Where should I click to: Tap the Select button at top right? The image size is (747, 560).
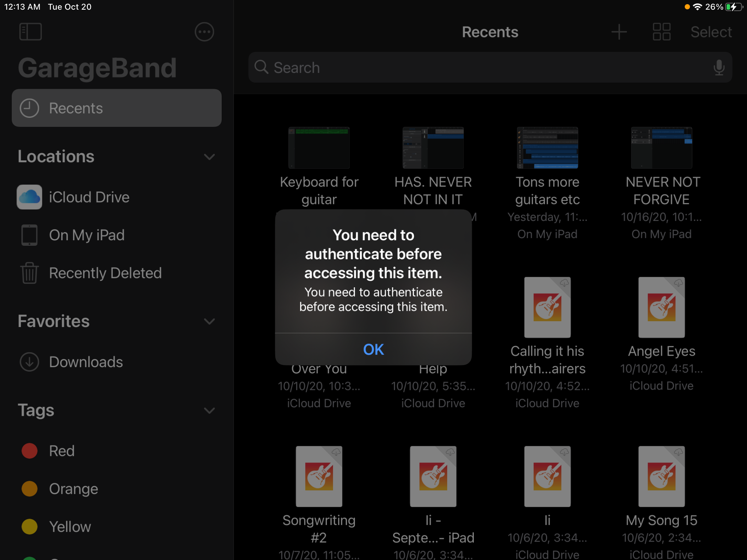point(711,32)
